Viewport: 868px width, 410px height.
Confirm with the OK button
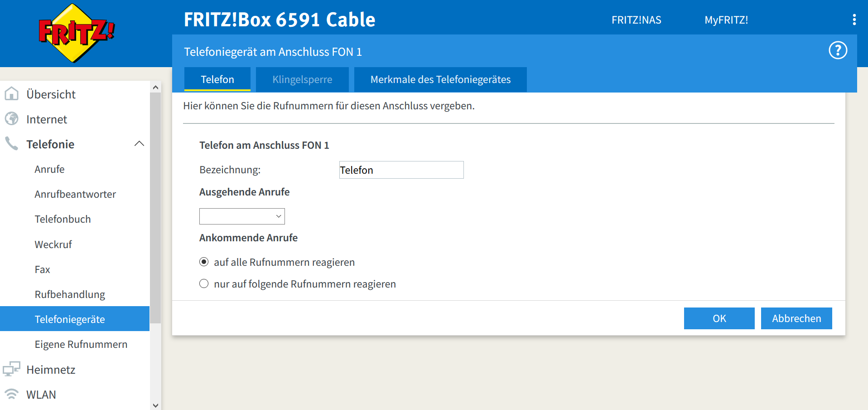coord(719,318)
